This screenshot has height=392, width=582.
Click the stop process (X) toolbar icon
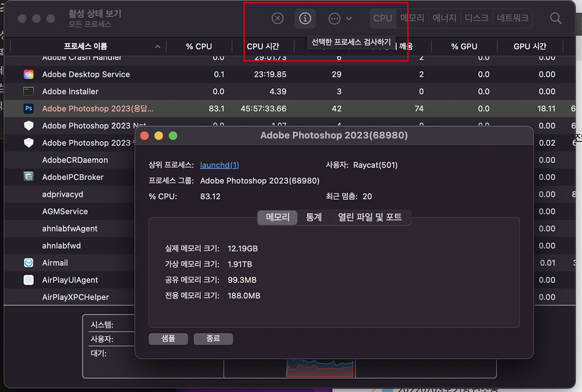click(278, 18)
